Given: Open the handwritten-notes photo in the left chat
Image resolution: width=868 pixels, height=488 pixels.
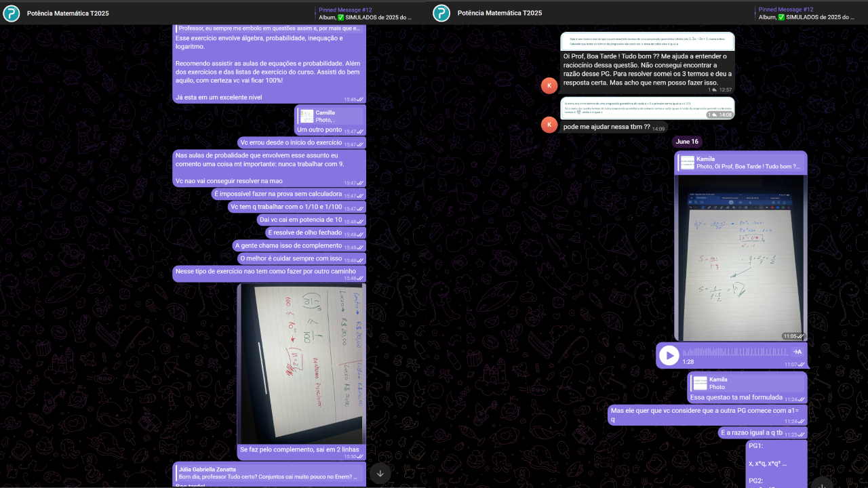Looking at the screenshot, I should pyautogui.click(x=301, y=363).
